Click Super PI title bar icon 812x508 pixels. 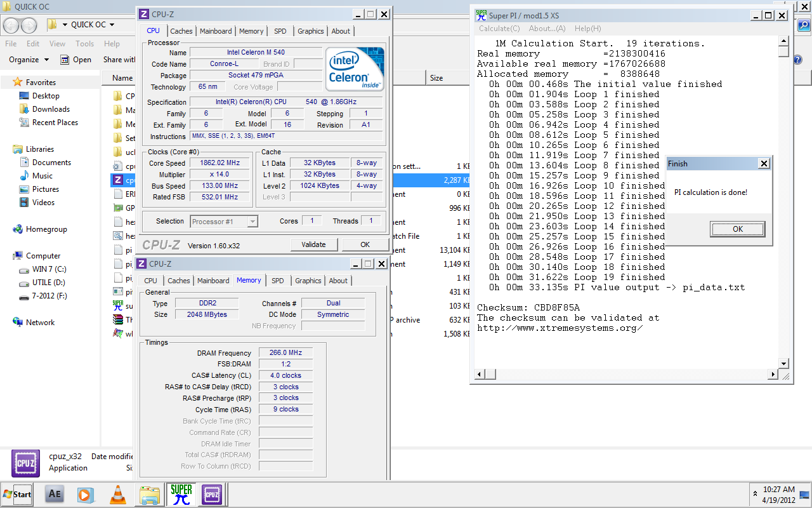tap(482, 15)
